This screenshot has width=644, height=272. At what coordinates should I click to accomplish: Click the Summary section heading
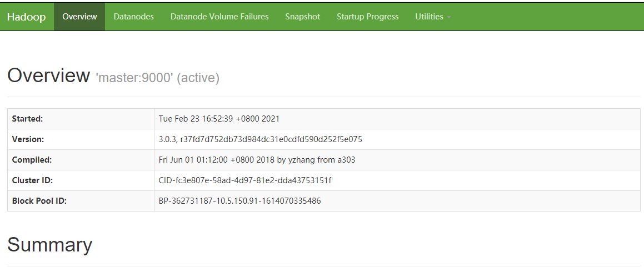point(49,244)
